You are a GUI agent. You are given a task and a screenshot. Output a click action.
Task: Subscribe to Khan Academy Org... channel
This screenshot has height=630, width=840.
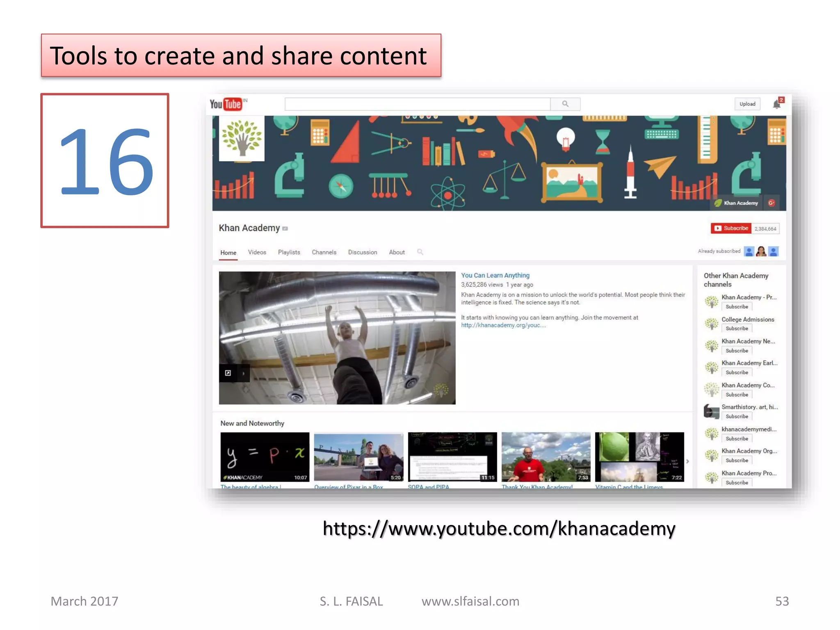pyautogui.click(x=737, y=460)
